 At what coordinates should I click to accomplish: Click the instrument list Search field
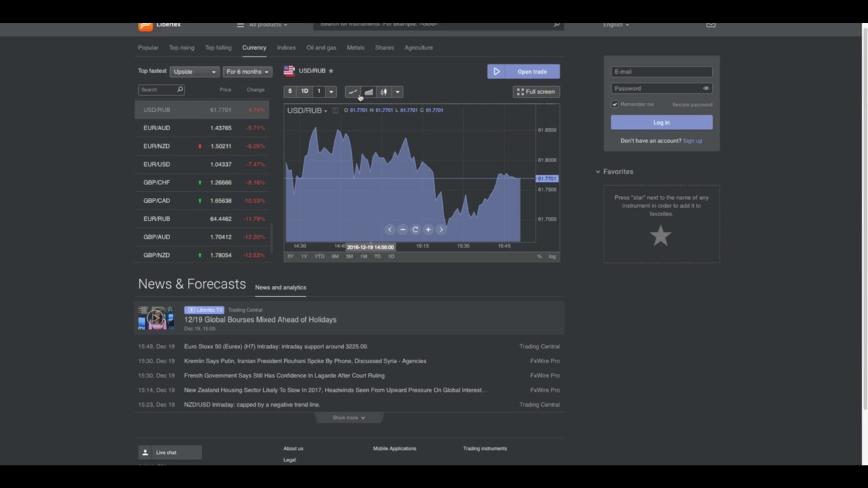[x=161, y=89]
